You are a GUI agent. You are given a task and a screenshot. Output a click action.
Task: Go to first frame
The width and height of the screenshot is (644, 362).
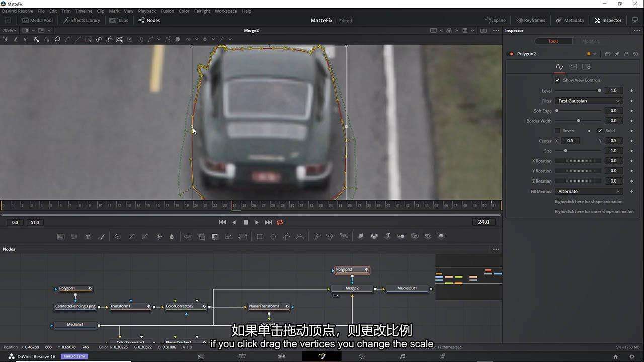click(x=222, y=222)
